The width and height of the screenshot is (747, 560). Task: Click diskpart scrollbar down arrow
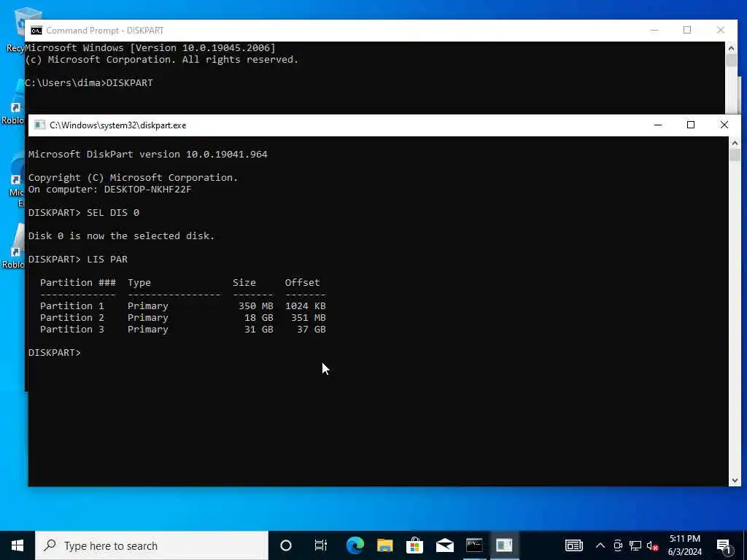coord(735,481)
